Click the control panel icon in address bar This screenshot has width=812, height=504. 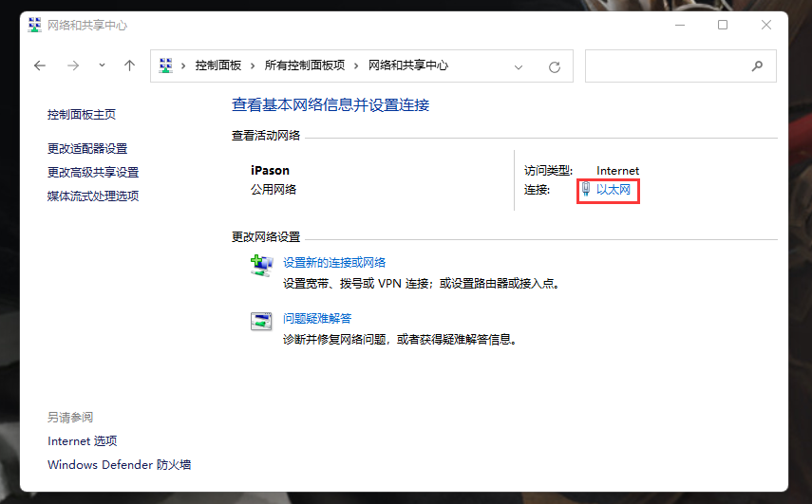tap(166, 66)
